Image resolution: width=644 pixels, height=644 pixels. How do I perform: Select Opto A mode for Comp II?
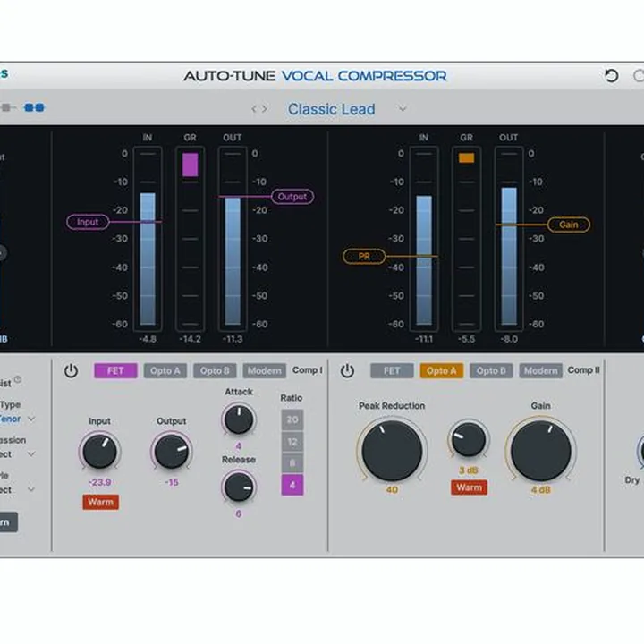click(x=442, y=371)
